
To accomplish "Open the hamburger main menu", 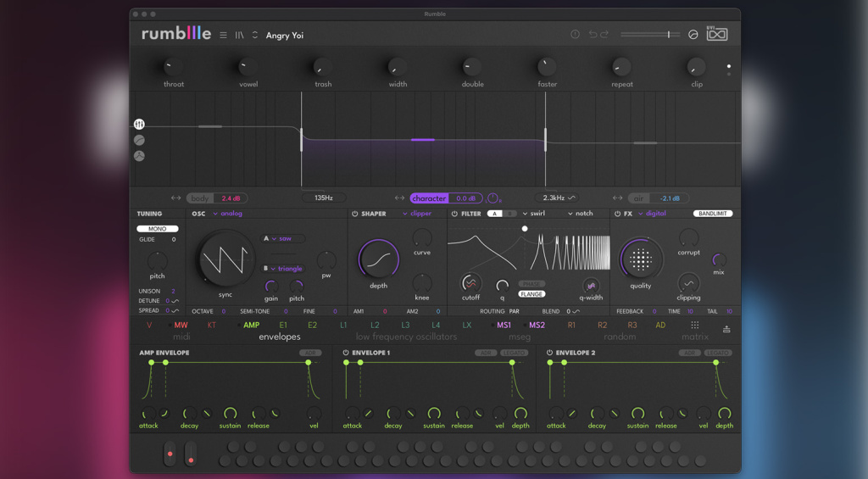I will pos(223,35).
